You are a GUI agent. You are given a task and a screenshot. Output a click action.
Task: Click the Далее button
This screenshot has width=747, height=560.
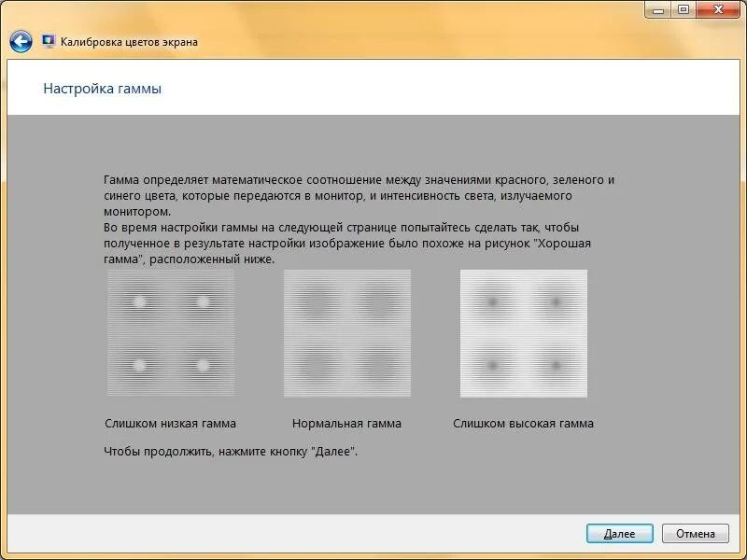[x=619, y=534]
